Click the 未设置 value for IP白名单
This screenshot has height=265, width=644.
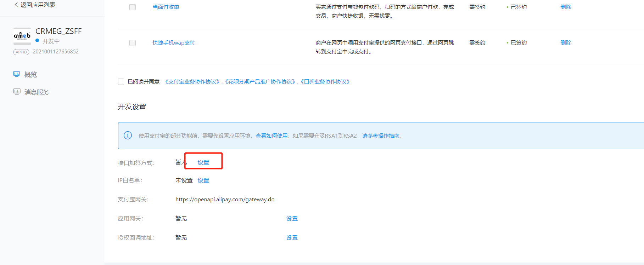184,180
